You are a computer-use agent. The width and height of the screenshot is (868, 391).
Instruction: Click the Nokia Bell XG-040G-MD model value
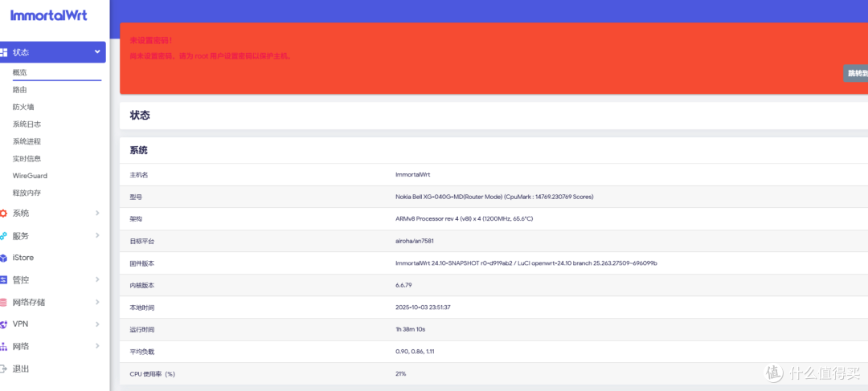click(494, 197)
